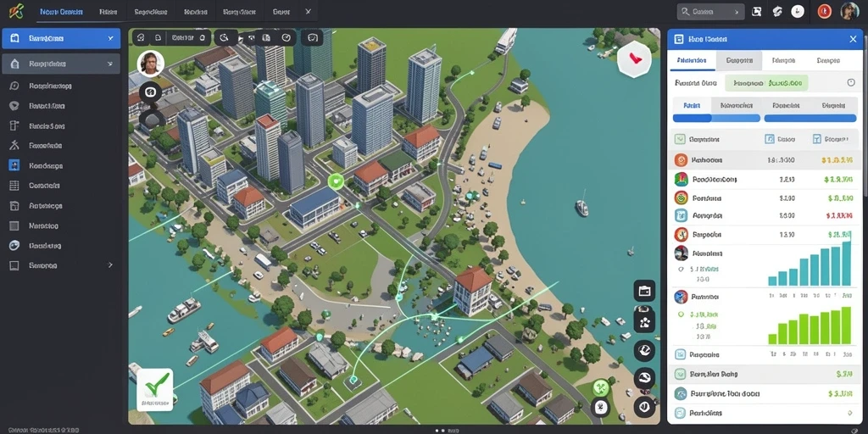Click the green checkmark tile on the map

coord(155,390)
